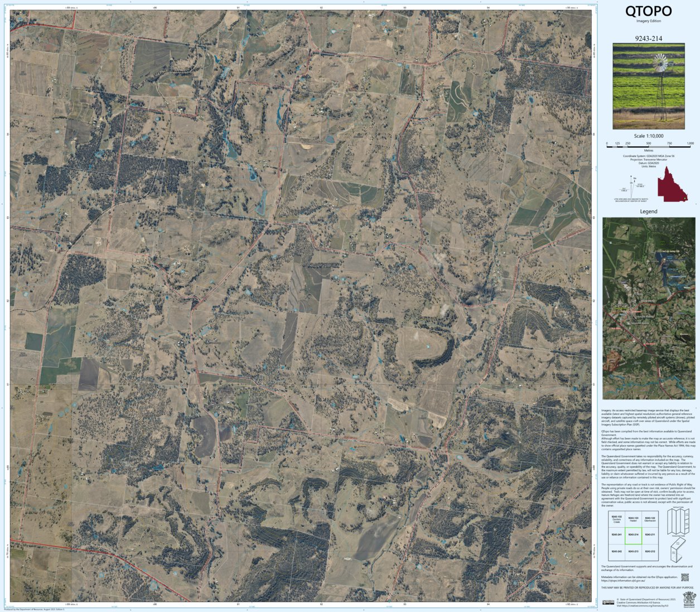This screenshot has width=700, height=612.
Task: Click the Horizontal Fold instruction diagram
Action: click(677, 549)
